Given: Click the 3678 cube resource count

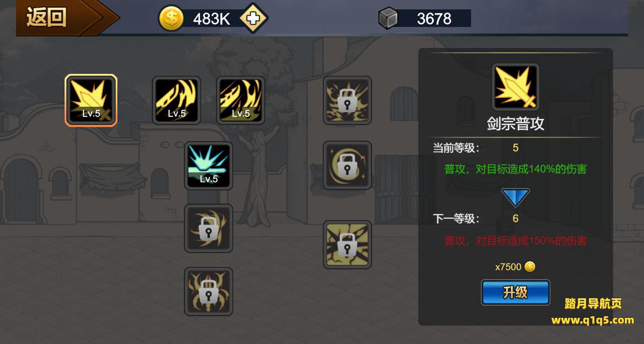Looking at the screenshot, I should 434,19.
